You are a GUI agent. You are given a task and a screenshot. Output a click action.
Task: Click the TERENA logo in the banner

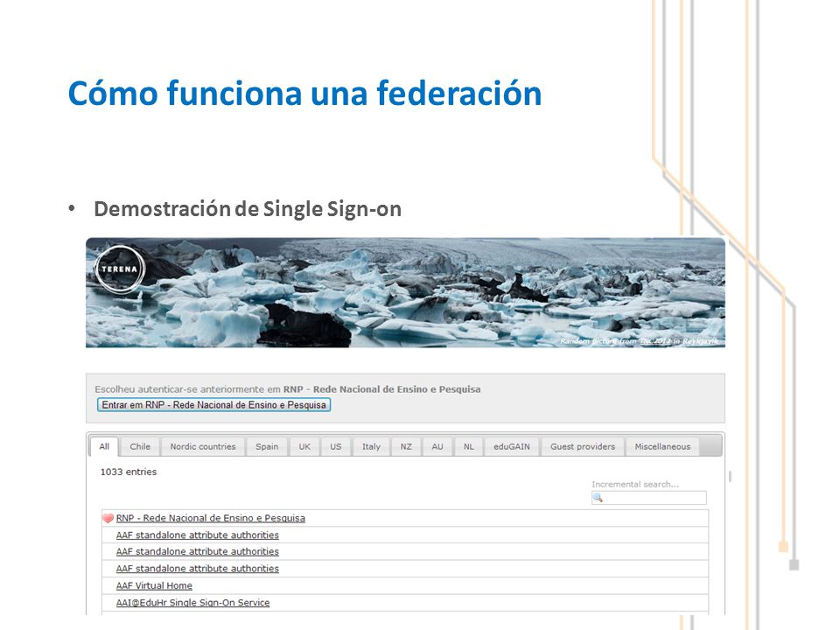(x=120, y=269)
